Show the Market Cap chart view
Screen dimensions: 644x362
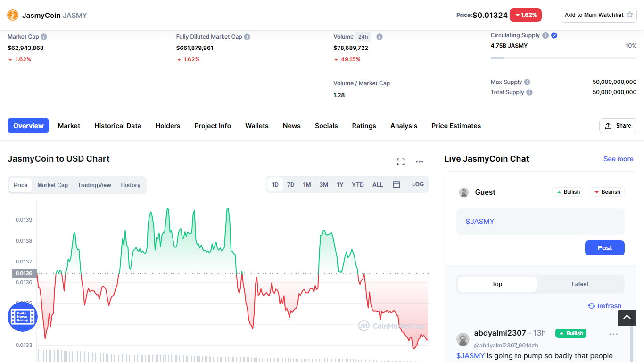pos(53,185)
